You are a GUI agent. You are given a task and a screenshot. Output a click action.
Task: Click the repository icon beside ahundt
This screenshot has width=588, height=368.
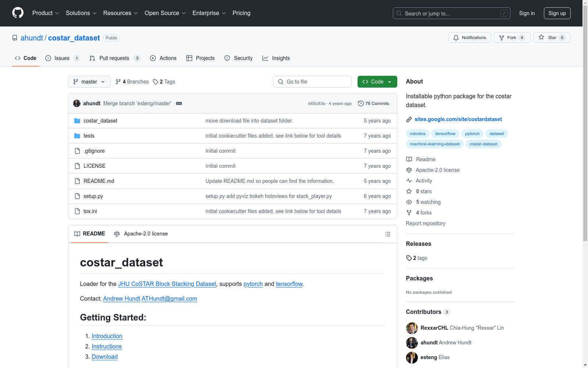coord(15,38)
